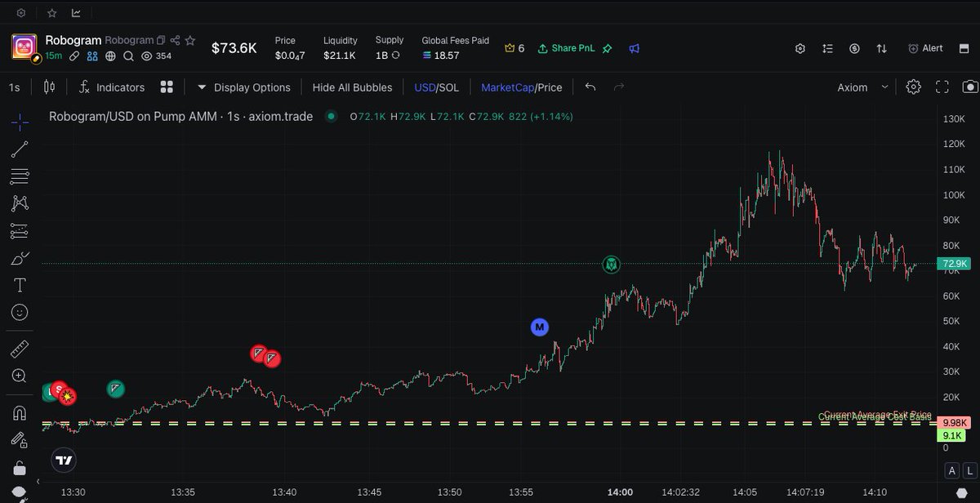This screenshot has width=980, height=503.
Task: Open the emoji icons tool
Action: 20,313
